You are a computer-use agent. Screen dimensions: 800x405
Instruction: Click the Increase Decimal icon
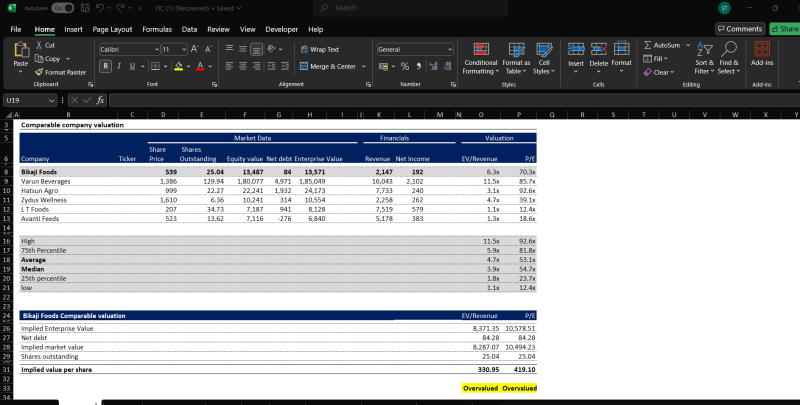[x=433, y=66]
